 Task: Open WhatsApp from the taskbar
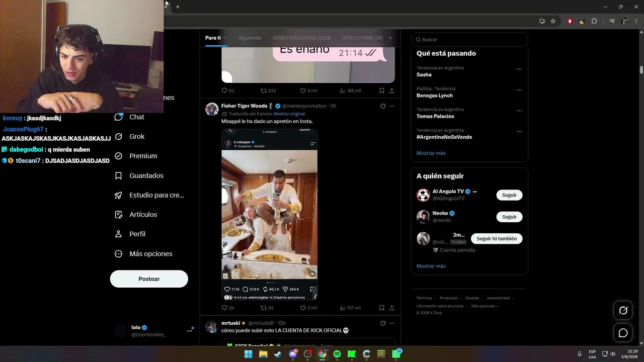(x=396, y=354)
